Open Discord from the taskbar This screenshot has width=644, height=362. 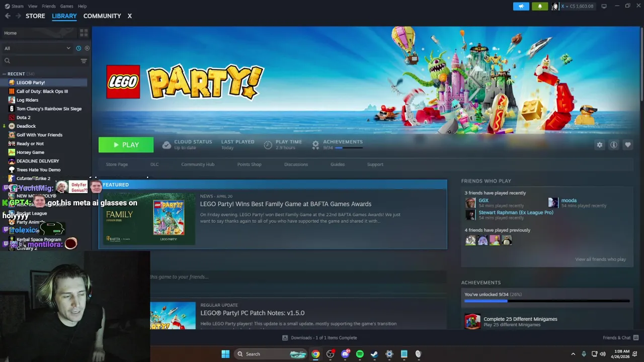click(x=345, y=354)
